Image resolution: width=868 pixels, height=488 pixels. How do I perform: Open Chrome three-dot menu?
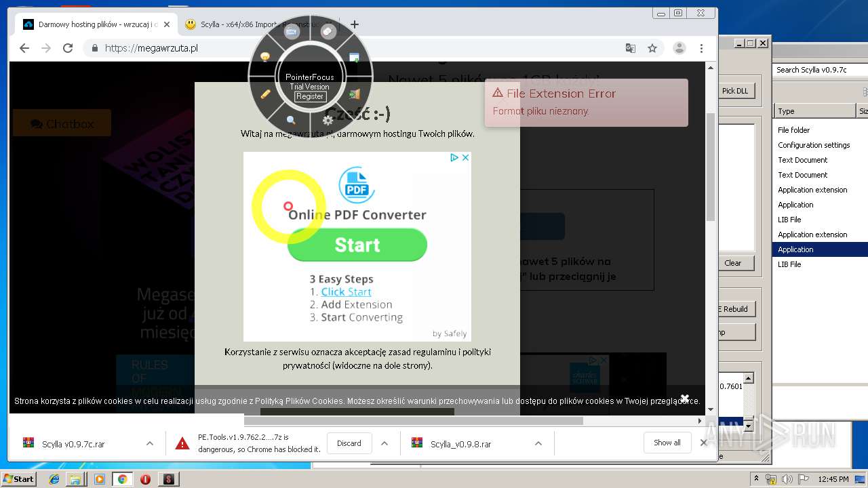tap(701, 48)
